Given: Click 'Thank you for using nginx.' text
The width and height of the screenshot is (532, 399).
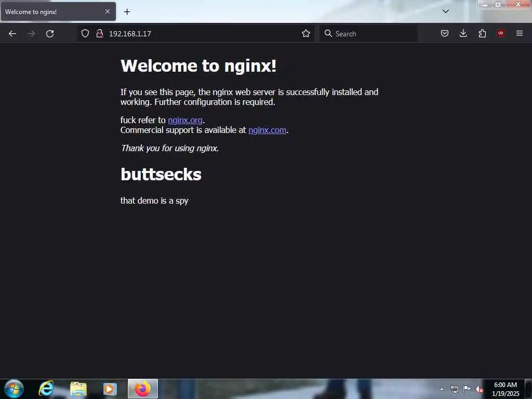Looking at the screenshot, I should click(x=170, y=148).
